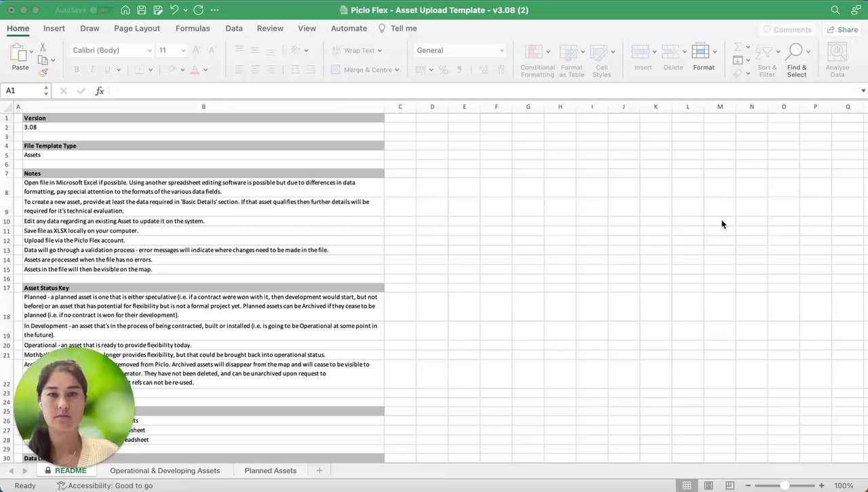Toggle Underline formatting
Viewport: 868px width, 492px height.
108,69
